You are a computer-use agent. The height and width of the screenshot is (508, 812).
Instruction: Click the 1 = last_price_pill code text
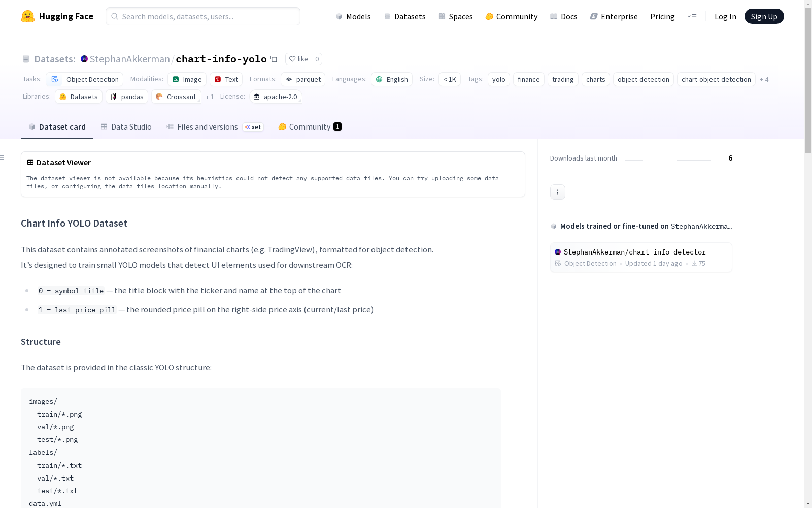(x=77, y=310)
